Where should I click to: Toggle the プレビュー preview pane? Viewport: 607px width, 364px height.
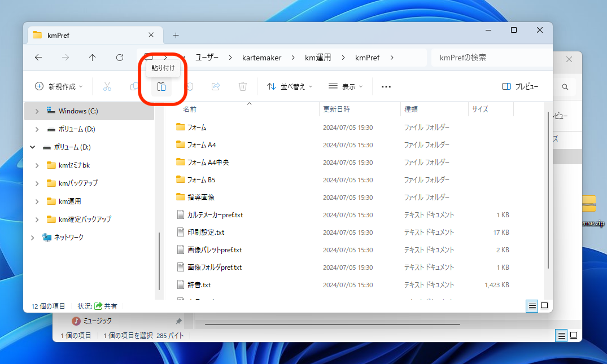pos(520,86)
